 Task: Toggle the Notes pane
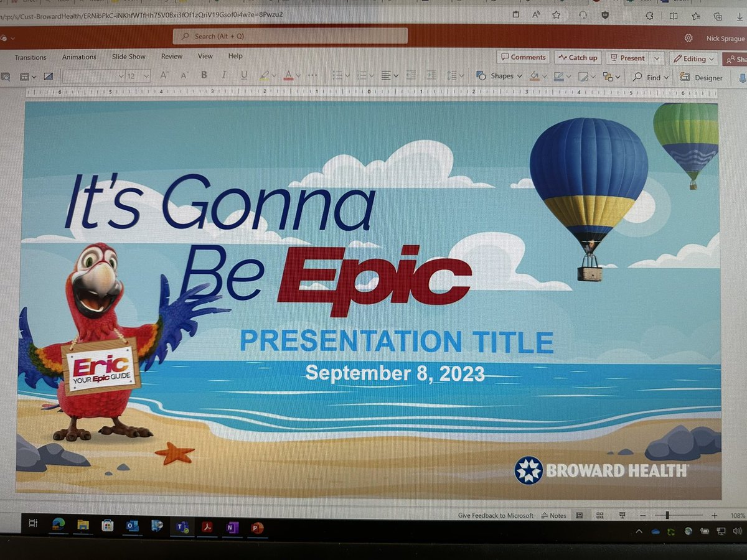pos(554,515)
